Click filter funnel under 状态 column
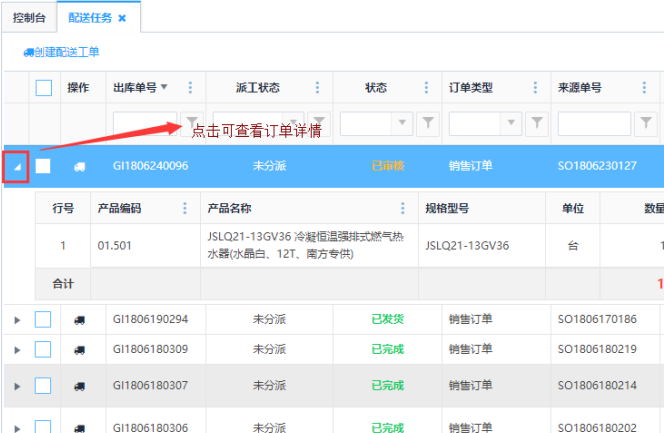The width and height of the screenshot is (664, 433). (x=427, y=123)
